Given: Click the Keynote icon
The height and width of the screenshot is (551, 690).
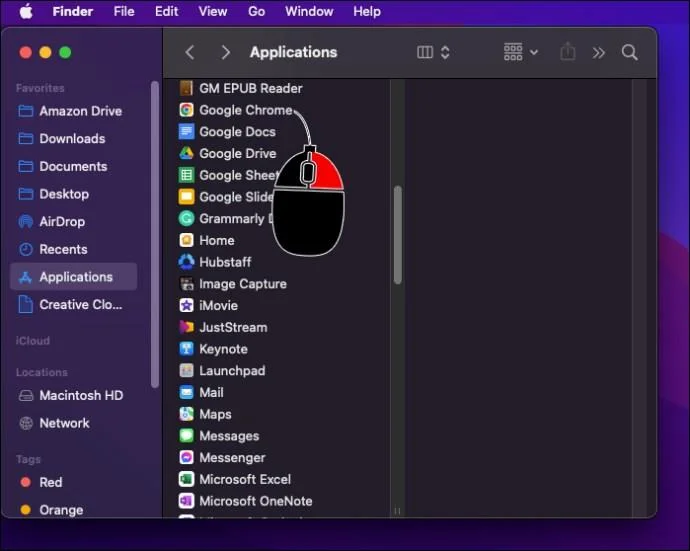Looking at the screenshot, I should click(186, 349).
